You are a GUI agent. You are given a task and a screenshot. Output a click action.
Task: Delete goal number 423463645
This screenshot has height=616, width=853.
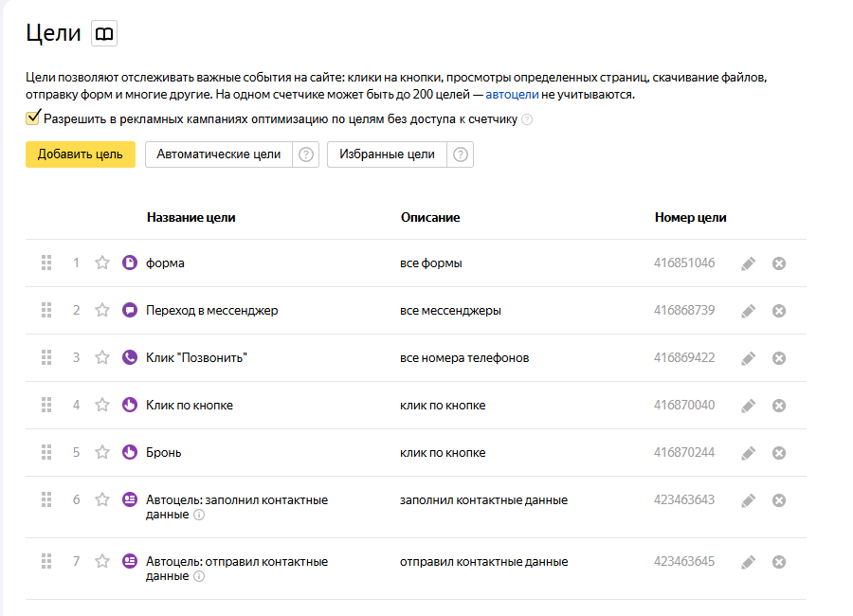pos(779,562)
